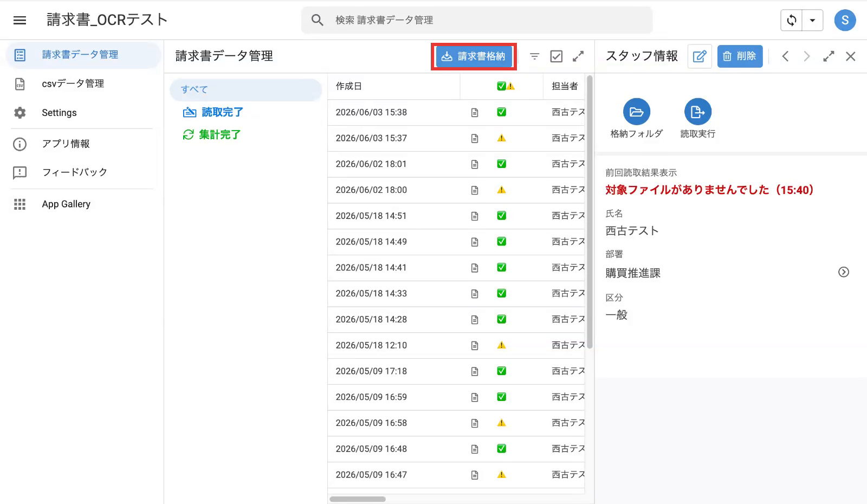Image resolution: width=867 pixels, height=504 pixels.
Task: Select the すべて filter
Action: (x=245, y=90)
